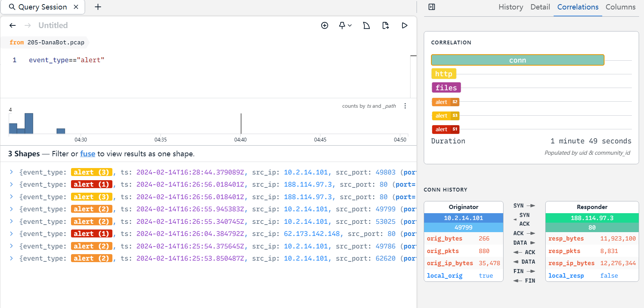644x308 pixels.
Task: Click the Responder IP 188.114.97.3 cell
Action: (x=592, y=218)
